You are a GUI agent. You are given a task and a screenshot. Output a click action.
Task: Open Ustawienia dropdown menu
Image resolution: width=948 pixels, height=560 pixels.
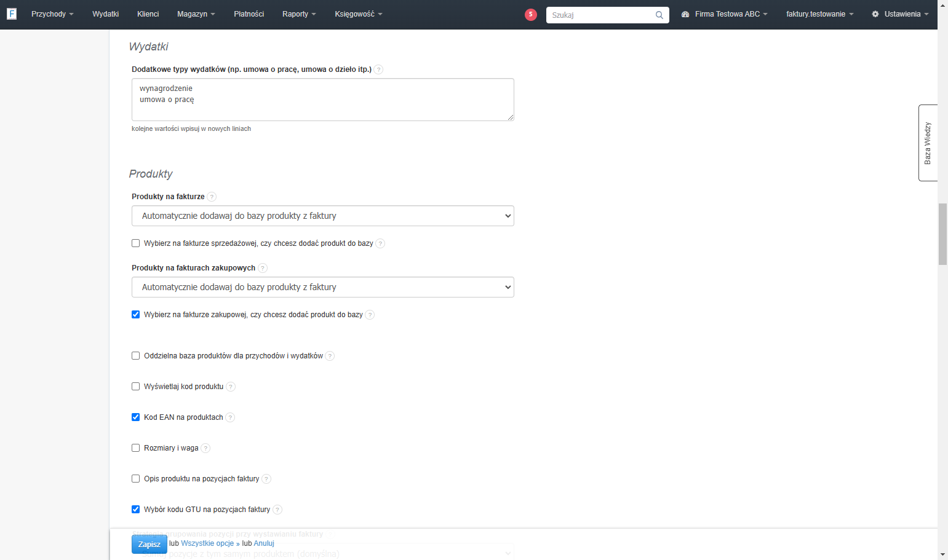(x=900, y=14)
